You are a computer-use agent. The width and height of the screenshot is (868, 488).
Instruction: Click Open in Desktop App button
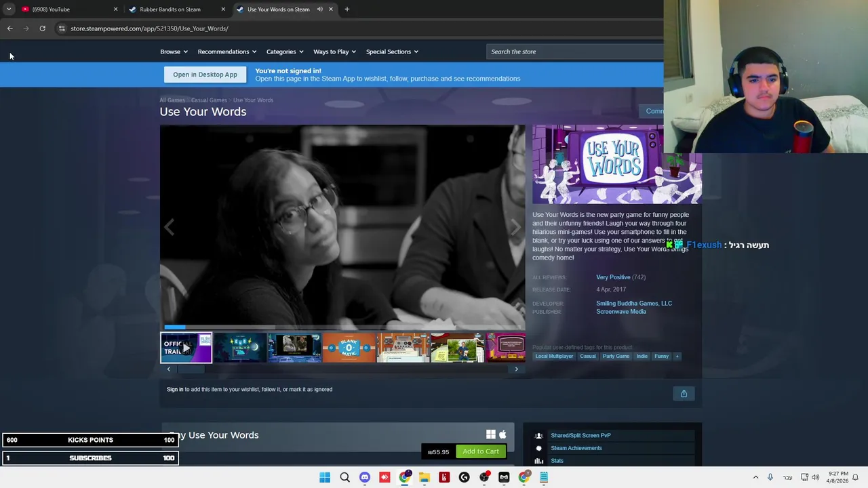coord(205,75)
